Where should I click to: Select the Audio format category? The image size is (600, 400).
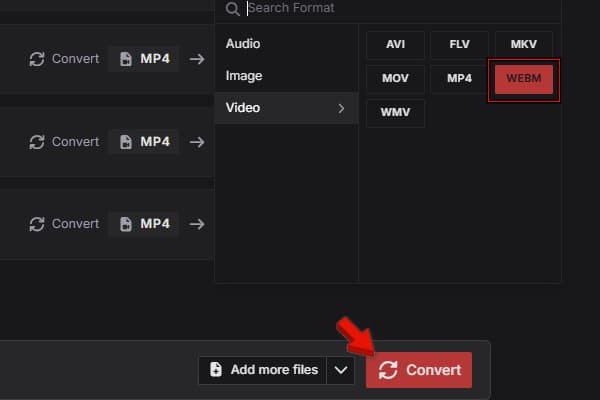tap(286, 44)
